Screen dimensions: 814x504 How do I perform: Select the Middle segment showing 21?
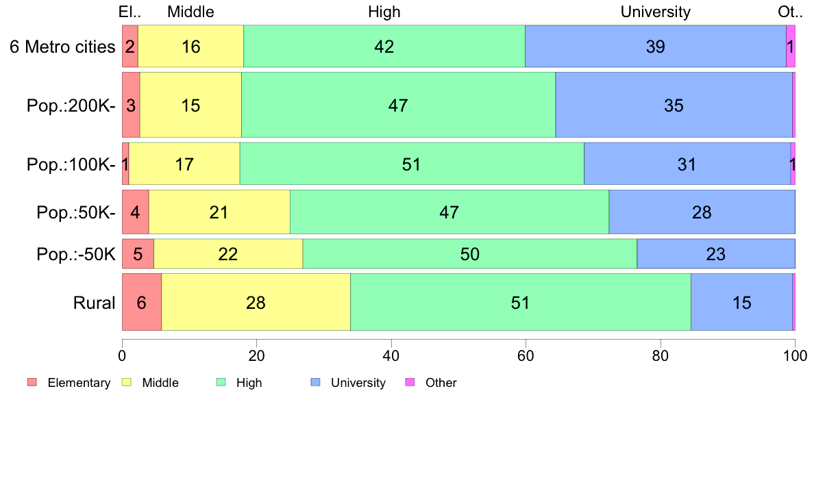[x=219, y=212]
